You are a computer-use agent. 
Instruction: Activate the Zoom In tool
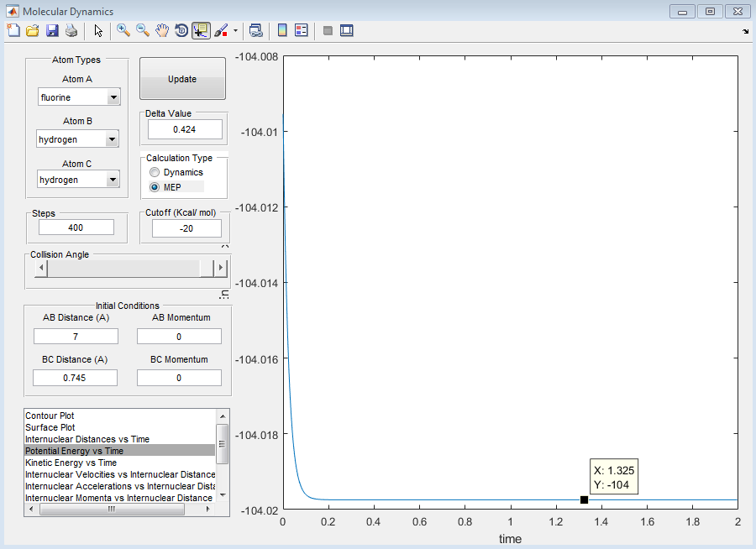123,30
